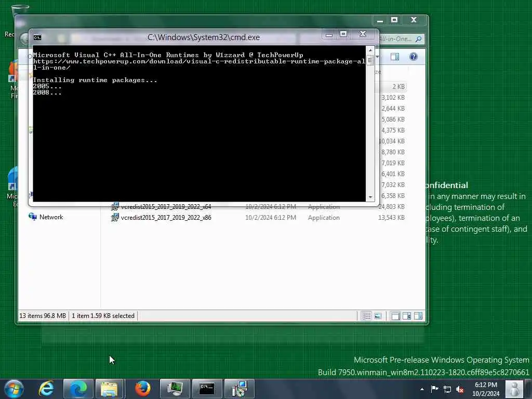Click the 2 KB size entry

(398, 87)
